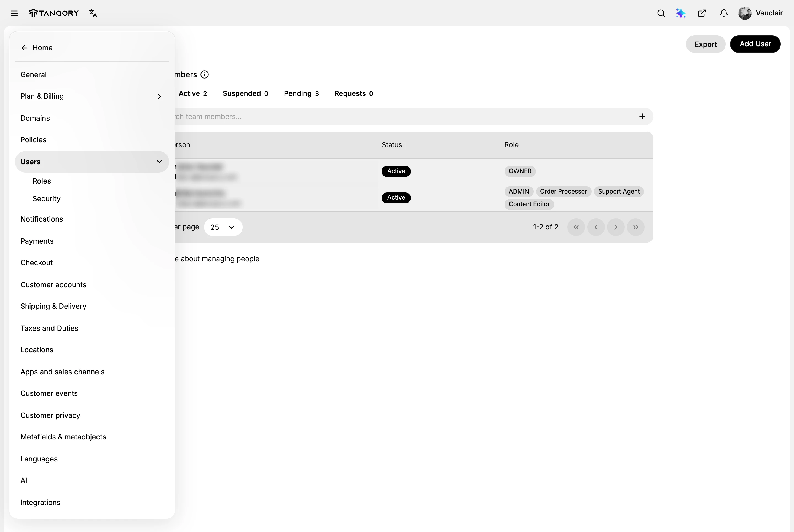Go to last page pagination button

coord(635,227)
